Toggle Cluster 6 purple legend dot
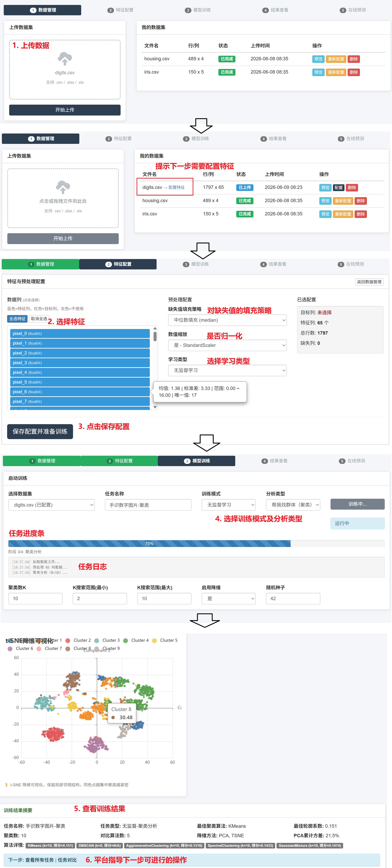Image resolution: width=392 pixels, height=868 pixels. click(x=10, y=649)
